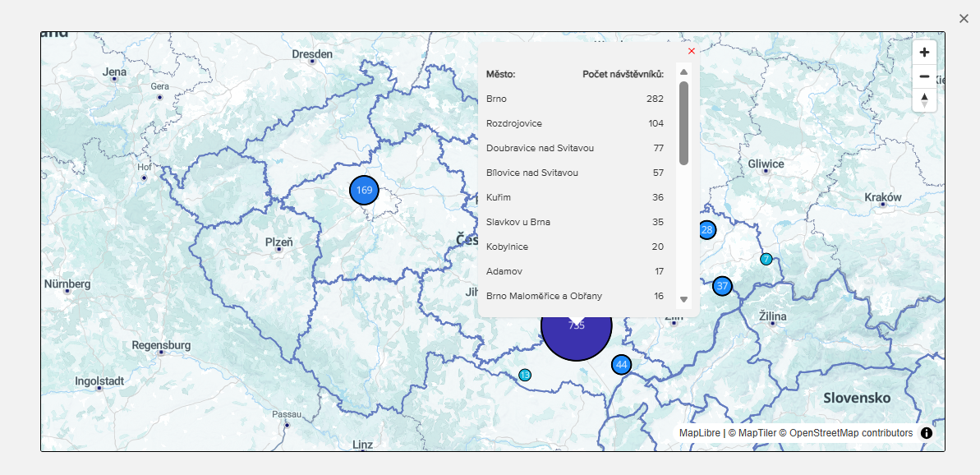Open the MapTiler attribution link
The height and width of the screenshot is (475, 980).
(x=752, y=433)
